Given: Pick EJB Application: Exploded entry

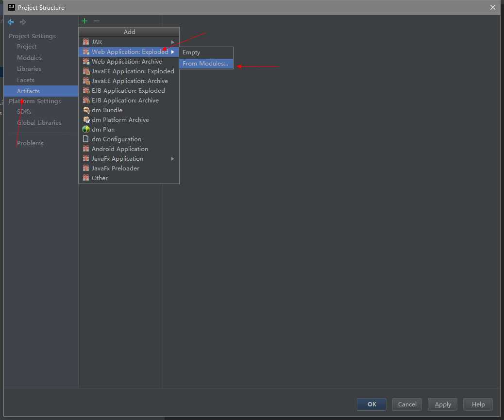Looking at the screenshot, I should [129, 91].
